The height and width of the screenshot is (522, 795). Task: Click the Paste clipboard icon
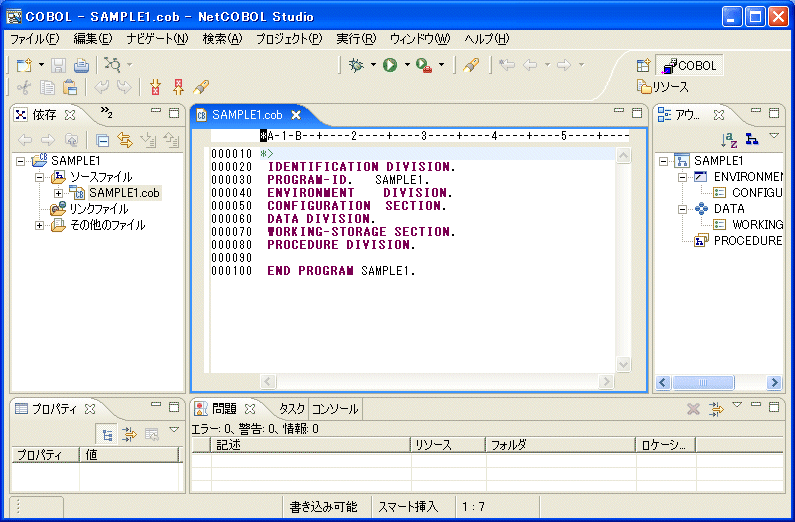(70, 88)
